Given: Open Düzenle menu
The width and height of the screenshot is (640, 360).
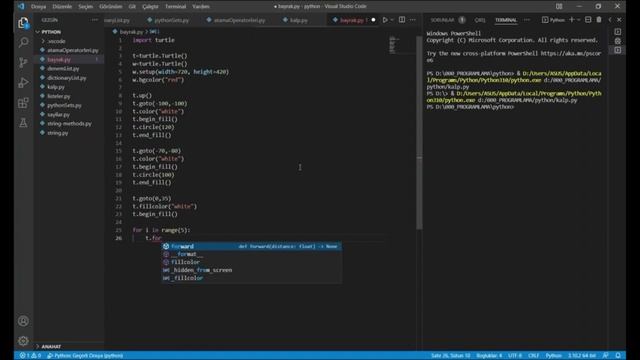Looking at the screenshot, I should click(x=62, y=7).
